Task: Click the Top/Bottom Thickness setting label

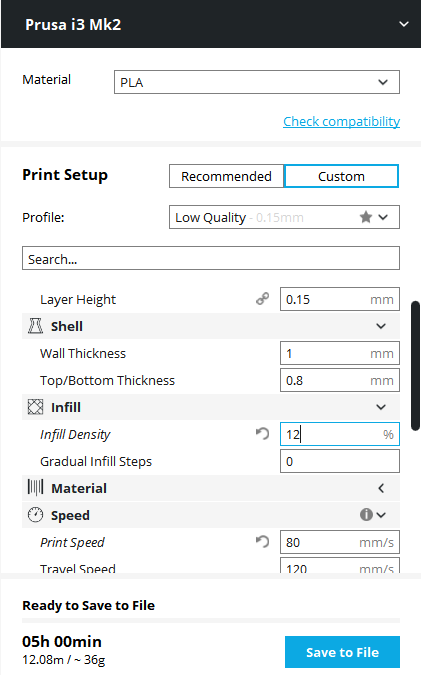Action: point(107,381)
